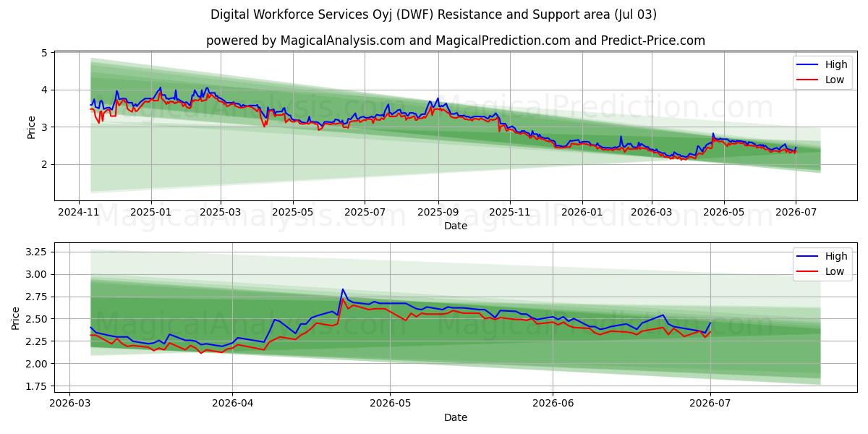Click the y-axis value 2.50 in bottom chart
The height and width of the screenshot is (434, 868).
tap(37, 319)
